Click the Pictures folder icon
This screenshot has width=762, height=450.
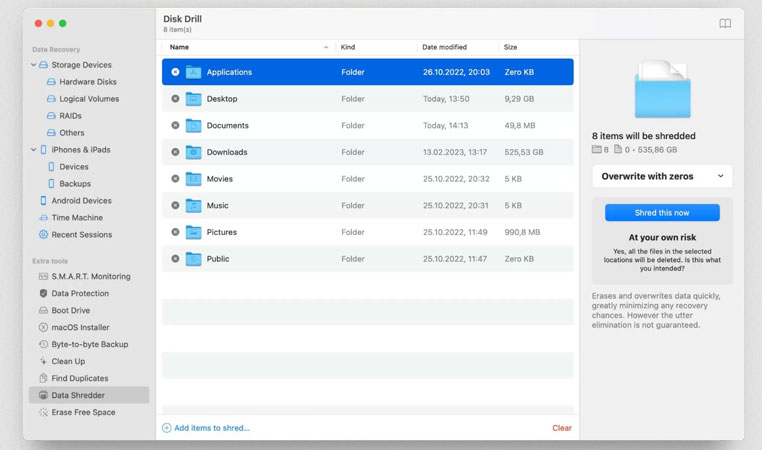(x=193, y=232)
